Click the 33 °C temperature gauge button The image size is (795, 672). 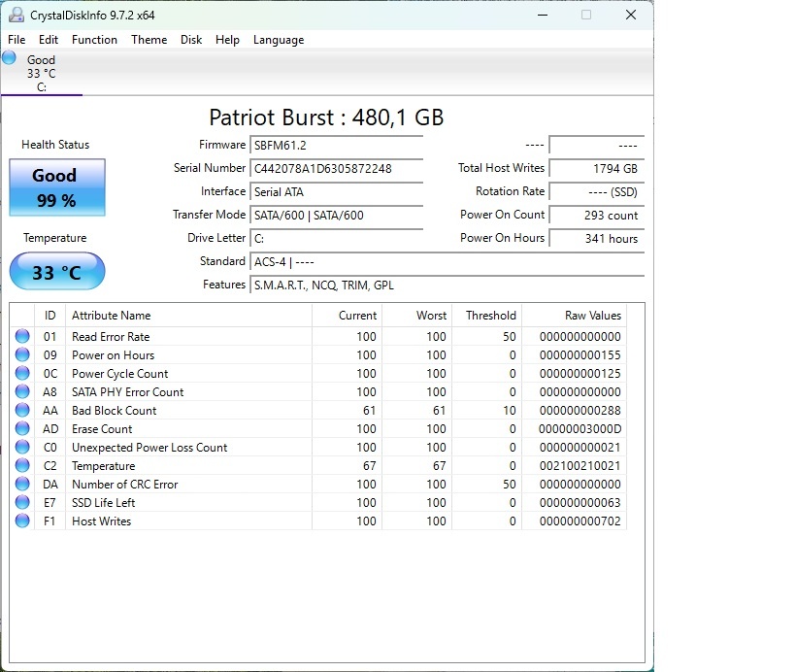[x=56, y=271]
